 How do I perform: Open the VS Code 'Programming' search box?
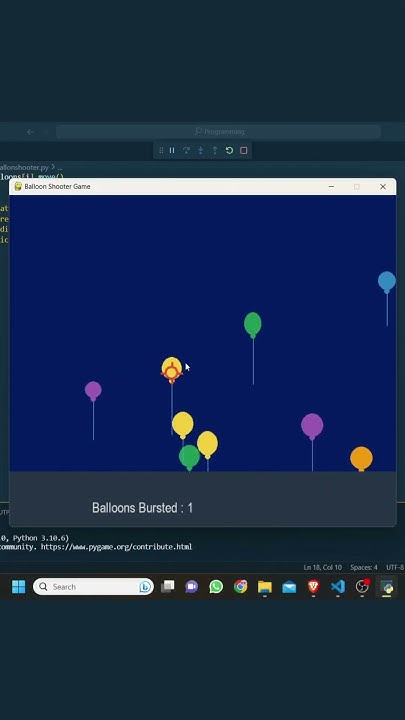(x=218, y=132)
